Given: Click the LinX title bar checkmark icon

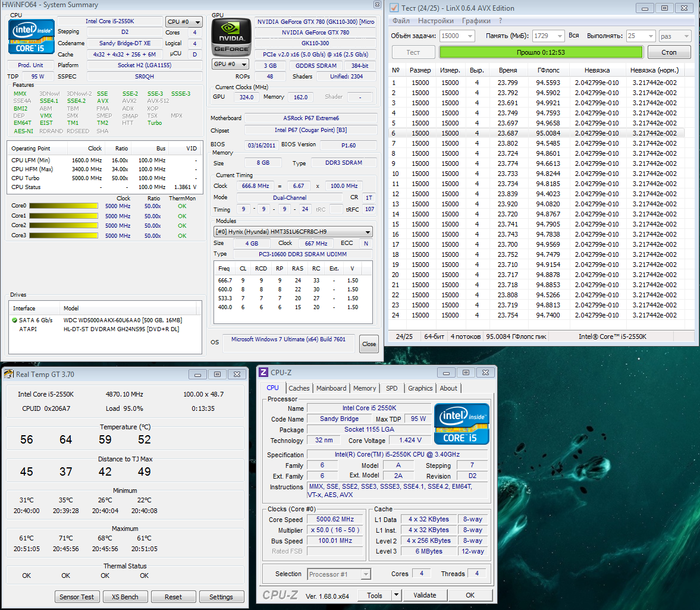Looking at the screenshot, I should pos(394,8).
